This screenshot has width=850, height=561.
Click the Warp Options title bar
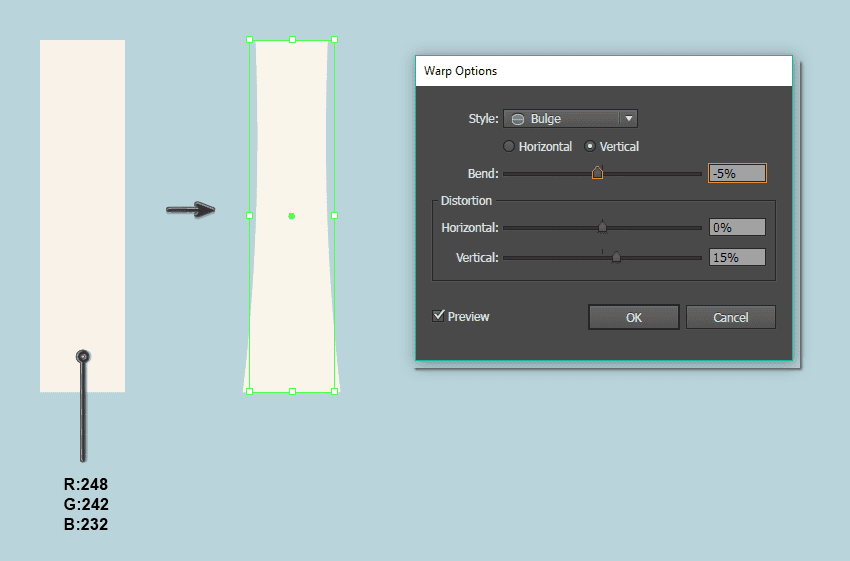604,71
